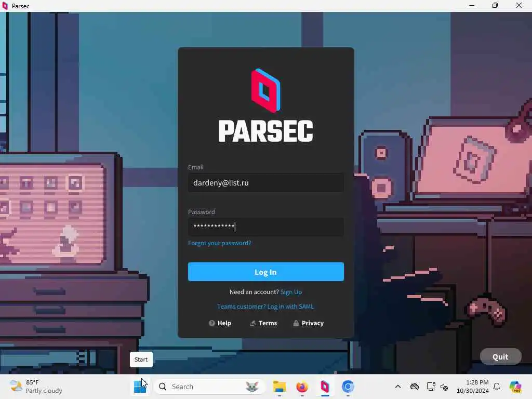Restore down the Parsec window
This screenshot has width=532, height=399.
coord(495,5)
